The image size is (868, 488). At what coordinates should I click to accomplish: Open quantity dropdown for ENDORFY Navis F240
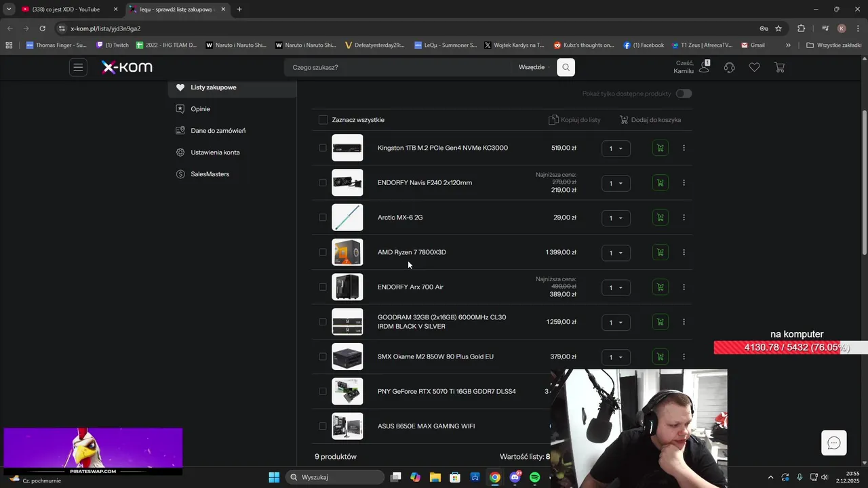click(x=616, y=183)
